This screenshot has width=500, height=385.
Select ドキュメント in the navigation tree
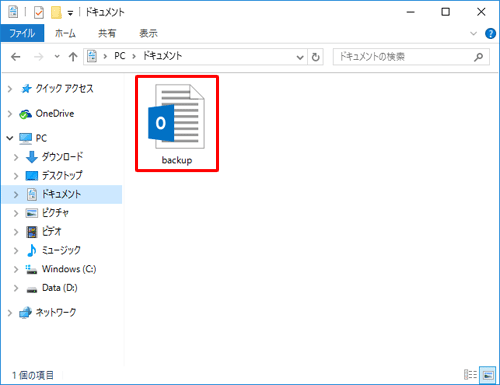pos(61,194)
